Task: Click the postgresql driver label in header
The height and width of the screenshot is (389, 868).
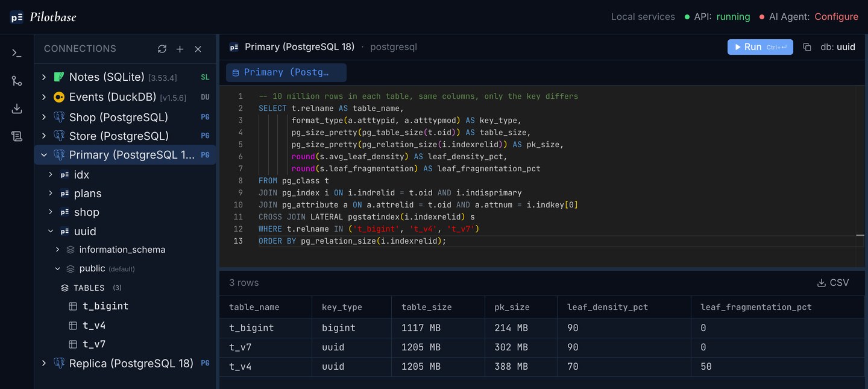Action: tap(394, 47)
